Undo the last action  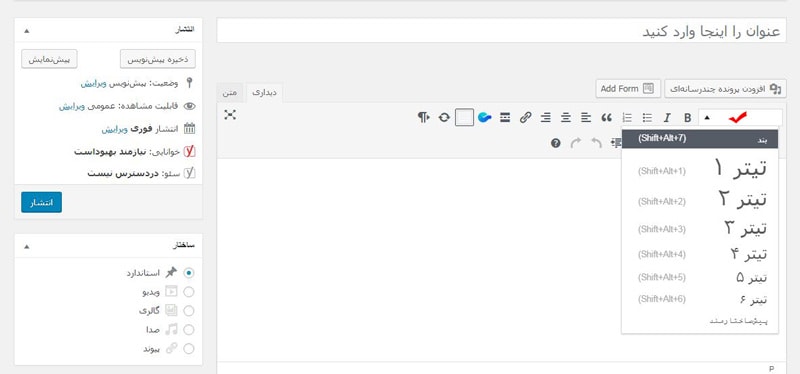[x=596, y=143]
